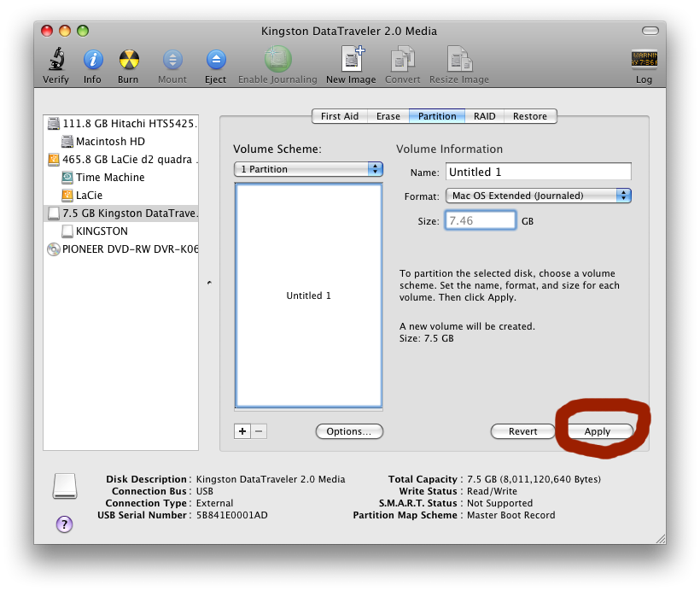Select the Macintosh HD volume
This screenshot has height=591, width=700.
120,141
